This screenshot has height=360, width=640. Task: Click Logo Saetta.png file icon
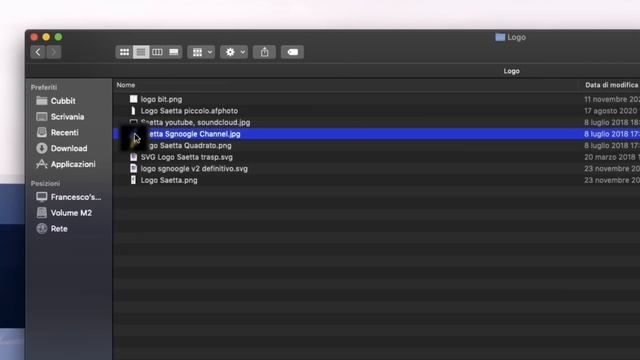(133, 180)
